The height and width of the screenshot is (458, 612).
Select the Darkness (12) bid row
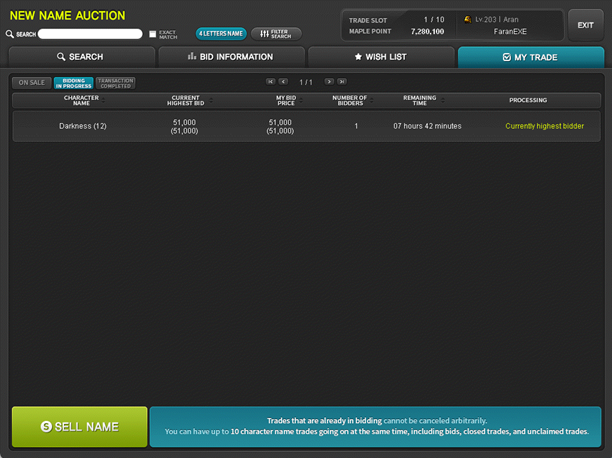(x=306, y=126)
